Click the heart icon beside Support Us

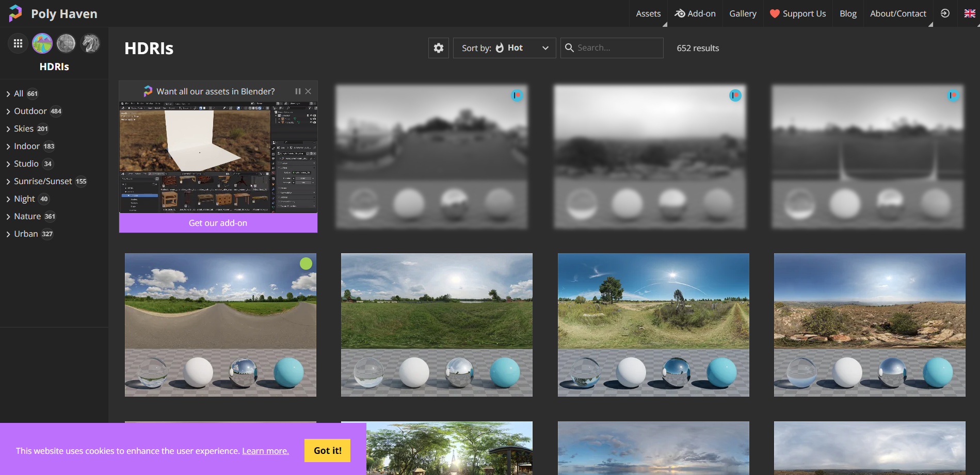(x=774, y=13)
